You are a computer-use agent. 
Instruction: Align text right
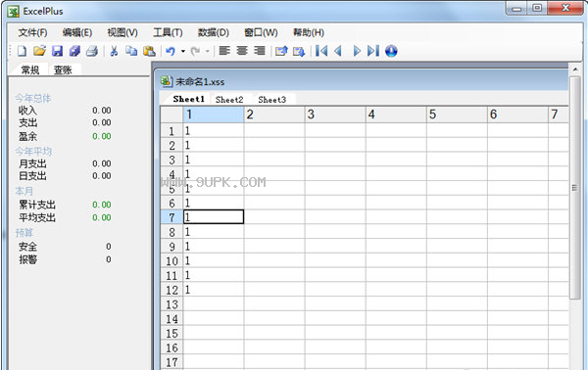(260, 50)
